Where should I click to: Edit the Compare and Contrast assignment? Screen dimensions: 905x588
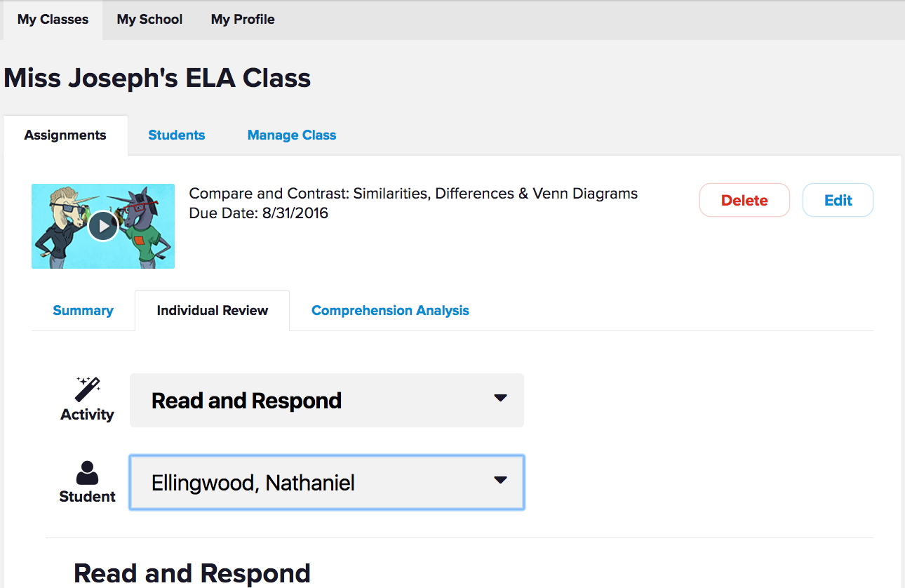(838, 201)
